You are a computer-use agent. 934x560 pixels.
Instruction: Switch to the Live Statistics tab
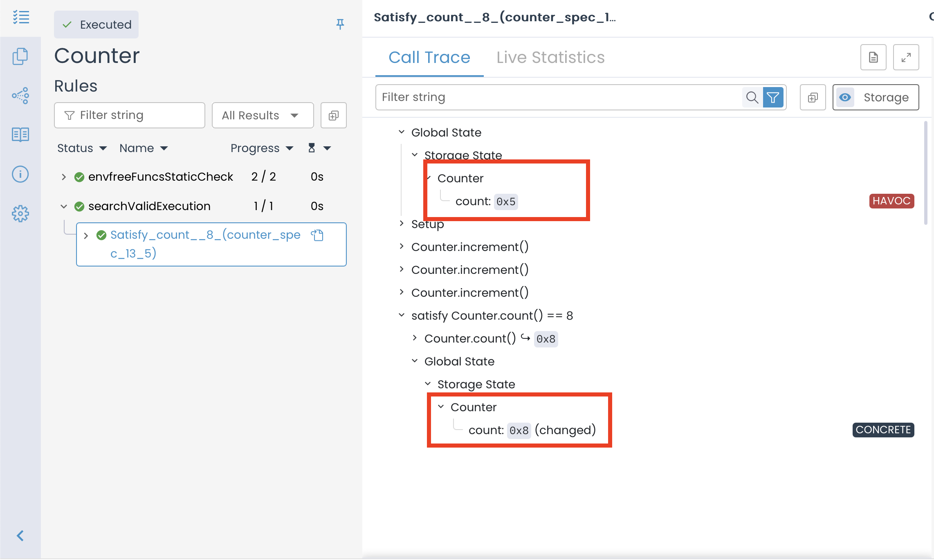550,58
